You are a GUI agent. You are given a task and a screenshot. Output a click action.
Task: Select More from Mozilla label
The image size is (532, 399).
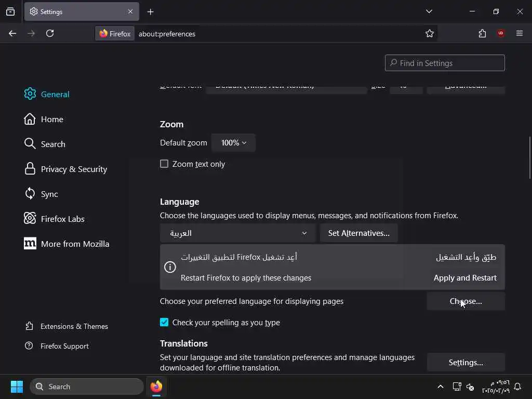75,244
